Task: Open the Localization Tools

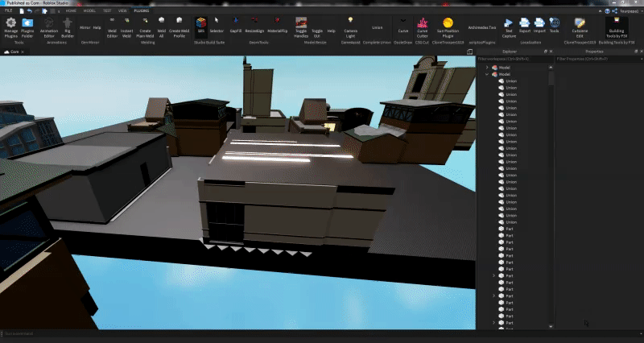Action: (x=554, y=25)
